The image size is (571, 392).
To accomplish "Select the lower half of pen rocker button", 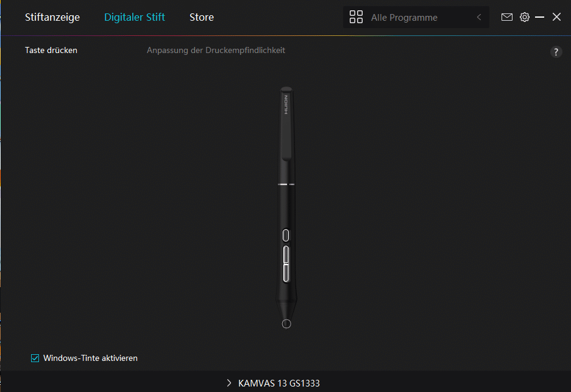I will pyautogui.click(x=286, y=273).
